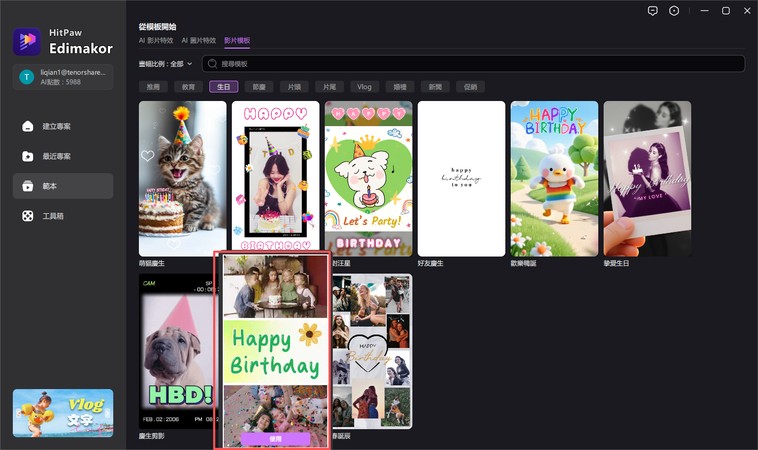
Task: Filter by 教育 category
Action: tap(189, 87)
